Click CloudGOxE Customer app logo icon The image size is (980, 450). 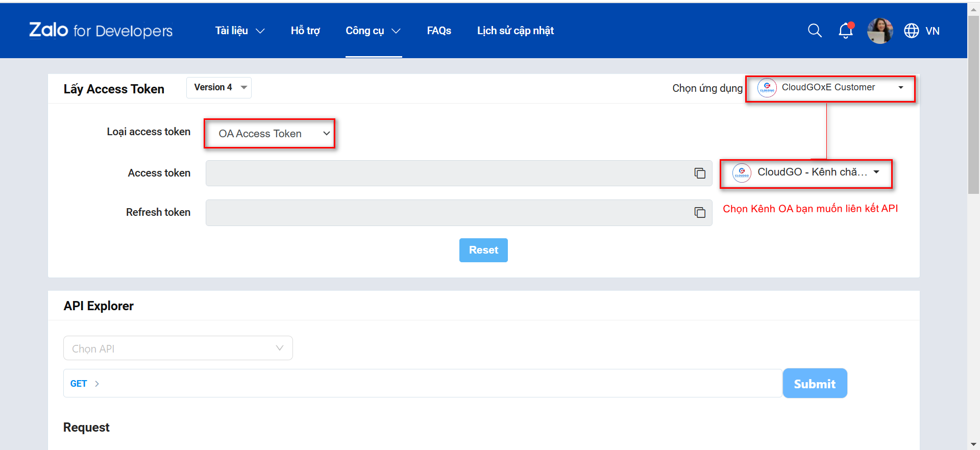767,88
